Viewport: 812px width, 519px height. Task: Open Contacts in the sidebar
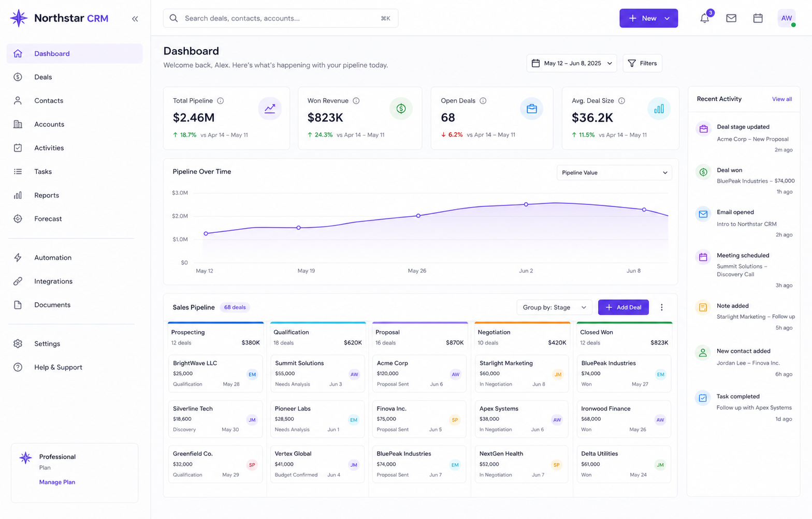tap(75, 101)
